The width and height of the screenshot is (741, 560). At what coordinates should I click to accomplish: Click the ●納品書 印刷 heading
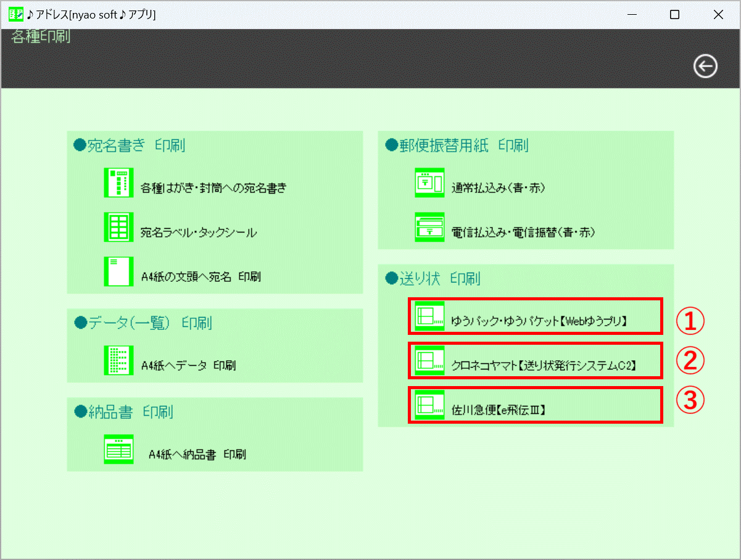(123, 411)
